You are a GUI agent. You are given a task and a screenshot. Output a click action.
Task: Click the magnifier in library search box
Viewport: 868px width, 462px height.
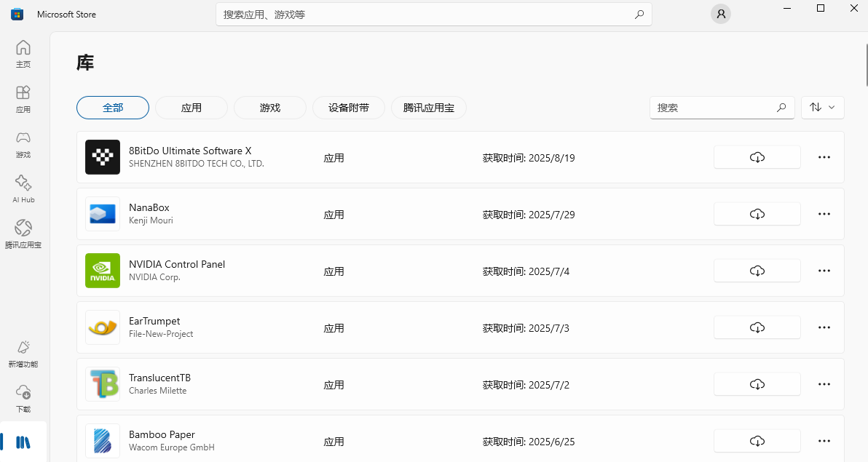(x=781, y=108)
